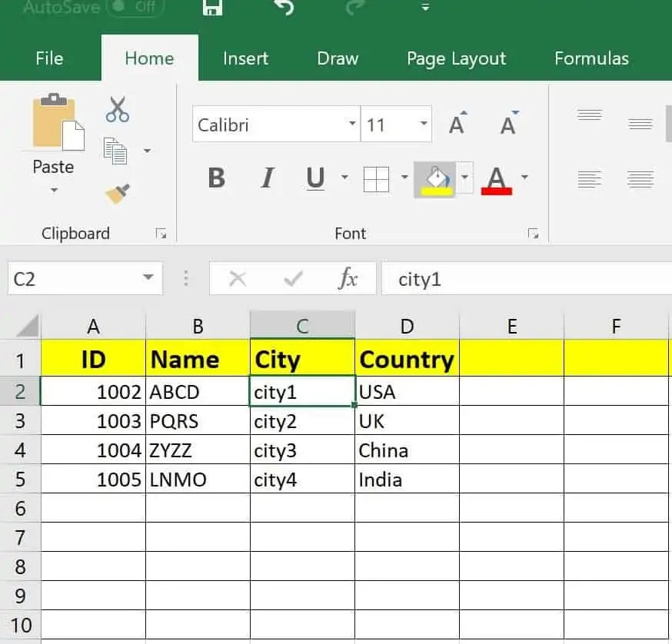Switch to the Draw tab
The width and height of the screenshot is (672, 644).
(338, 58)
